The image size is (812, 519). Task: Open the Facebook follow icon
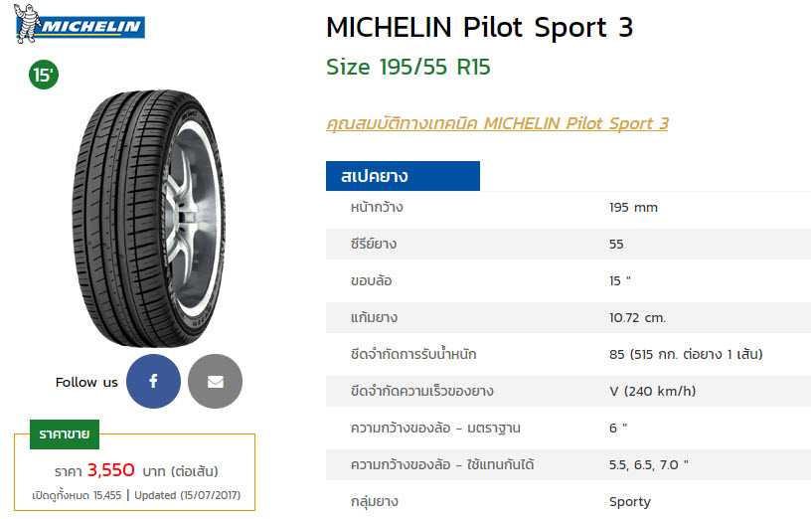click(153, 381)
